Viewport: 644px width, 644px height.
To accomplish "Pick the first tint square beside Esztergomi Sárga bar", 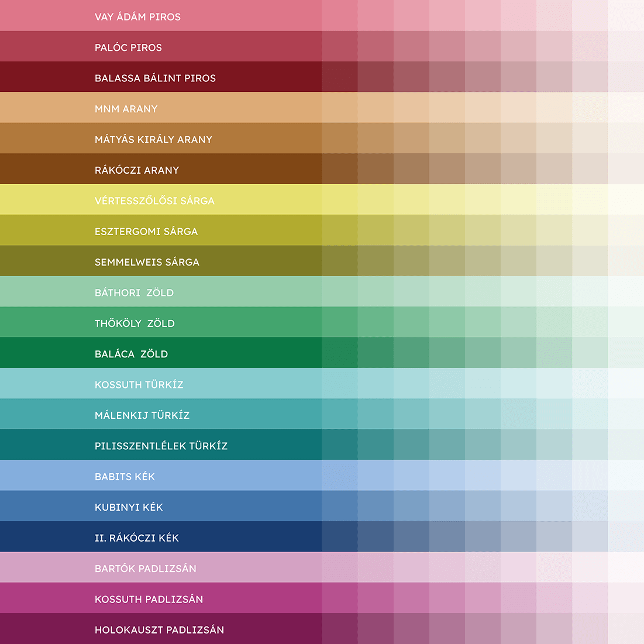I will click(340, 230).
